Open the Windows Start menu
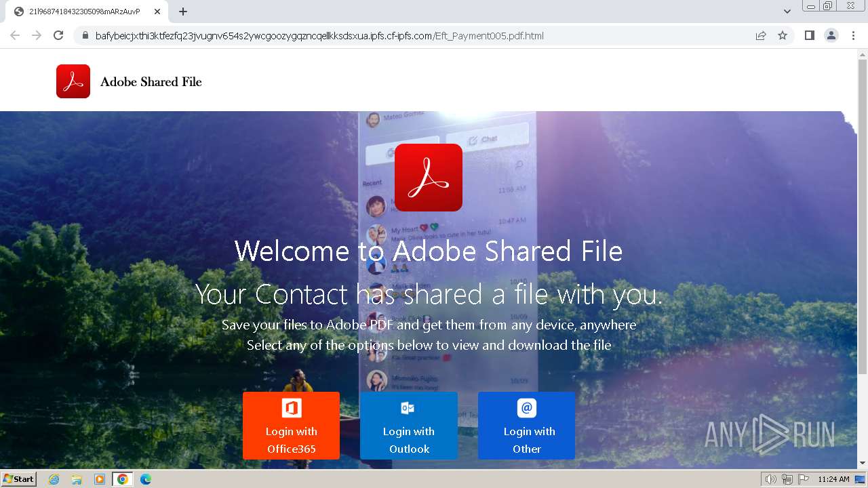 [x=19, y=479]
